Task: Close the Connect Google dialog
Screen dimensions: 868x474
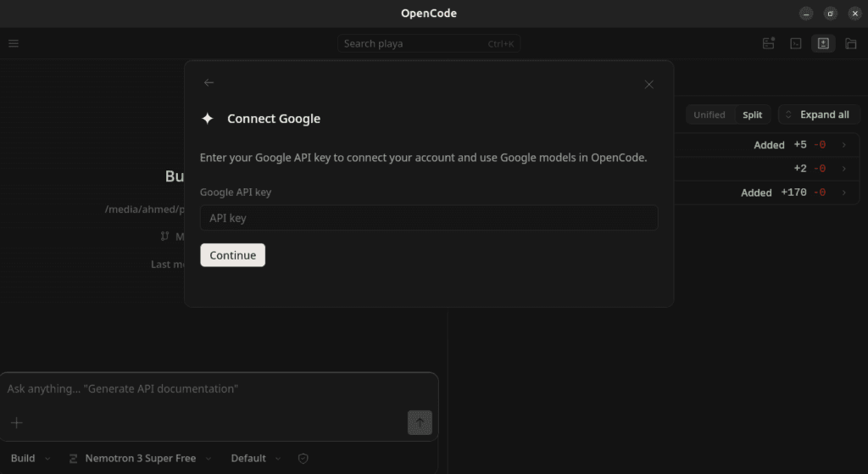Action: click(x=648, y=84)
